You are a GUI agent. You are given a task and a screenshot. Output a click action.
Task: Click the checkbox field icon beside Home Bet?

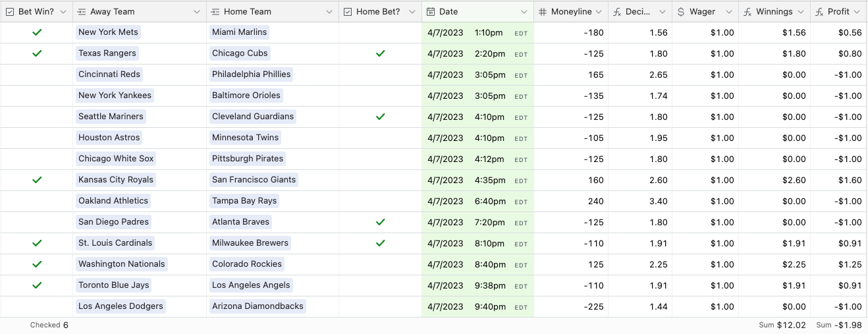pos(347,12)
